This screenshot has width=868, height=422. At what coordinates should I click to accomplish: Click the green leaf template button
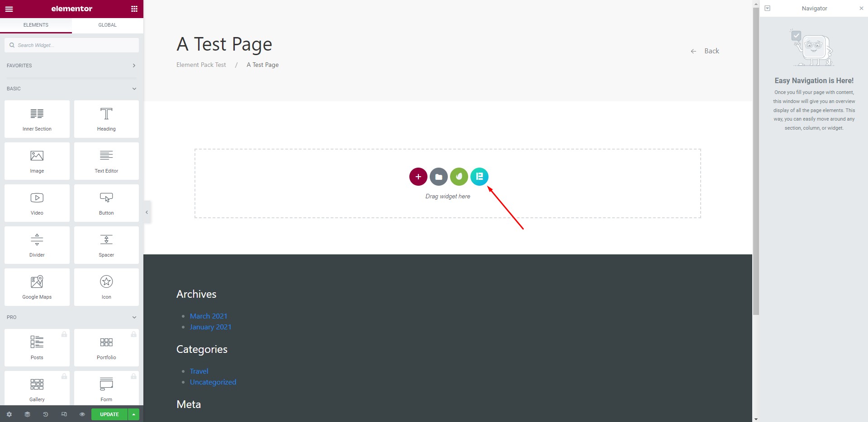(x=459, y=177)
